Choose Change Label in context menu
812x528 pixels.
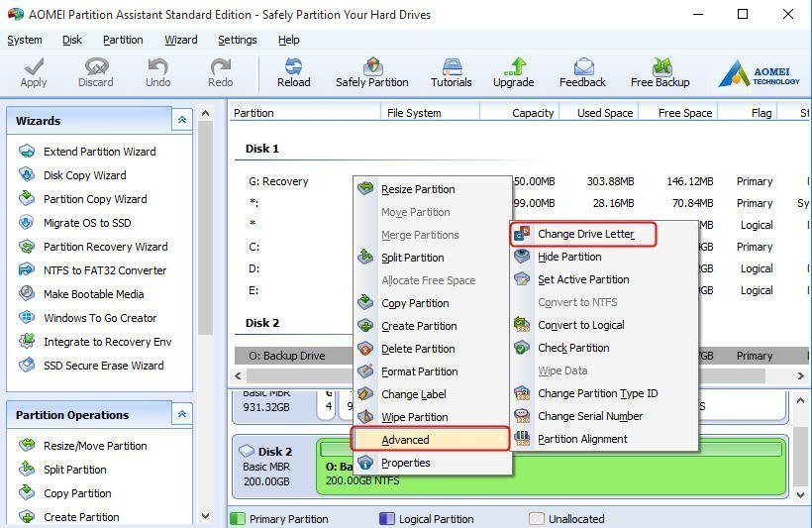click(433, 394)
